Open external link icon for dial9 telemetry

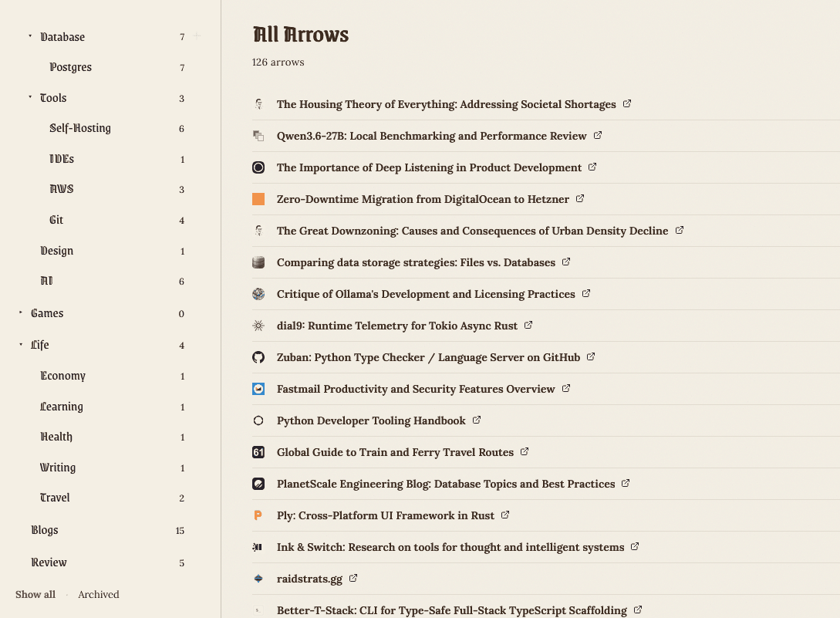pyautogui.click(x=528, y=325)
